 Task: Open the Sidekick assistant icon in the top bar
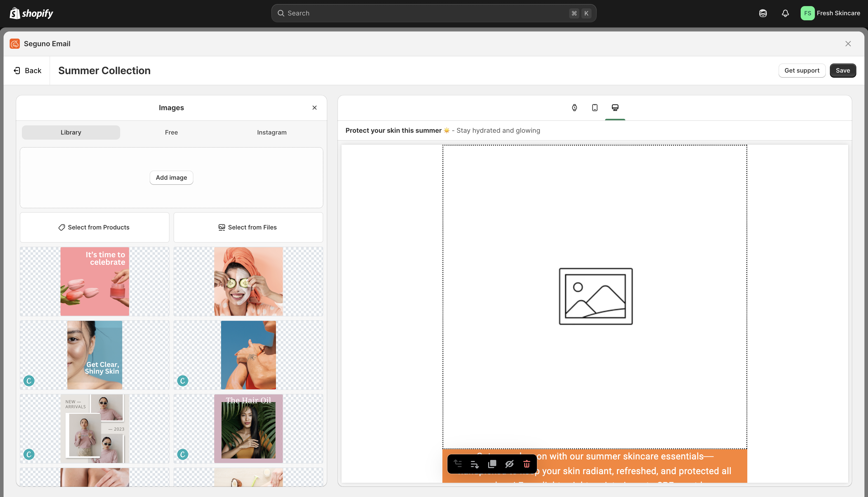pos(763,13)
